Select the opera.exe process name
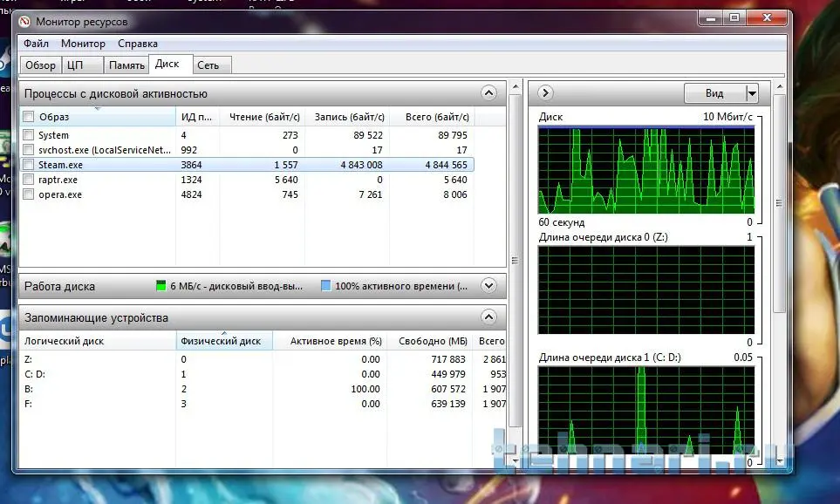The image size is (840, 504). coord(60,194)
